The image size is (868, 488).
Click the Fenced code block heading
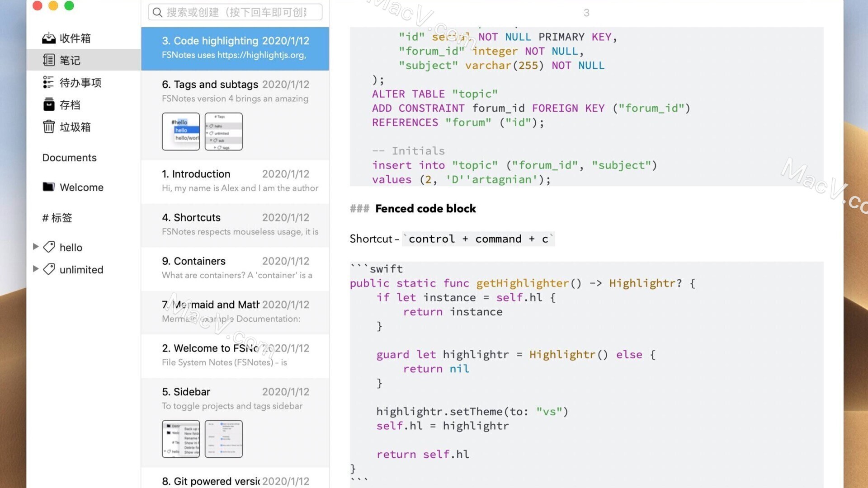click(425, 208)
